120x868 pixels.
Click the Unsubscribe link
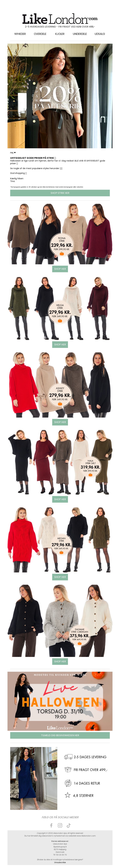pyautogui.click(x=60, y=863)
